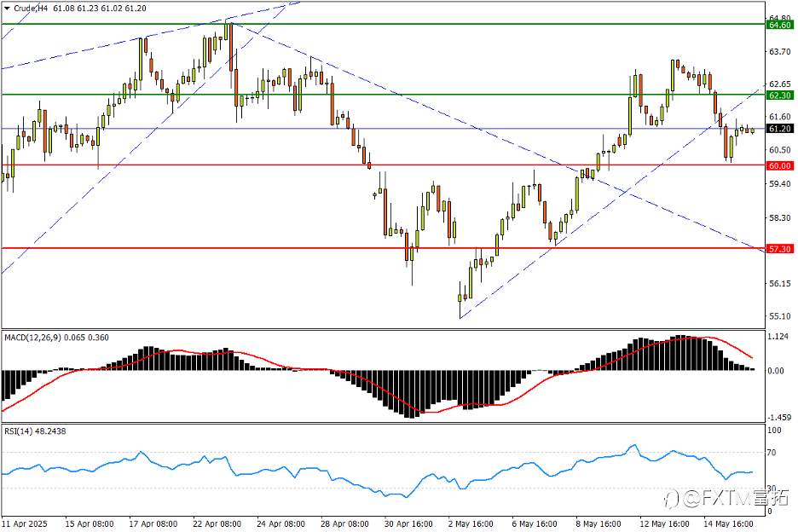Click the 62.30 green price label
The height and width of the screenshot is (532, 798).
[780, 95]
